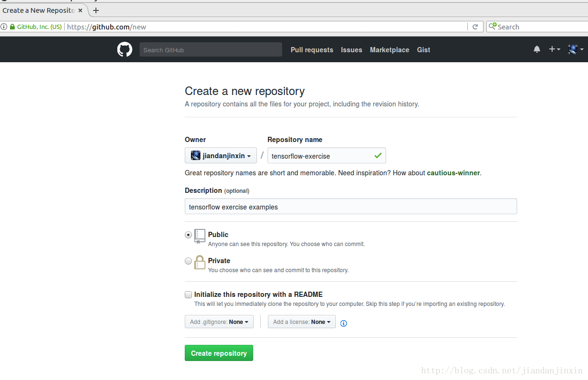Open the user avatar profile menu

pyautogui.click(x=576, y=49)
